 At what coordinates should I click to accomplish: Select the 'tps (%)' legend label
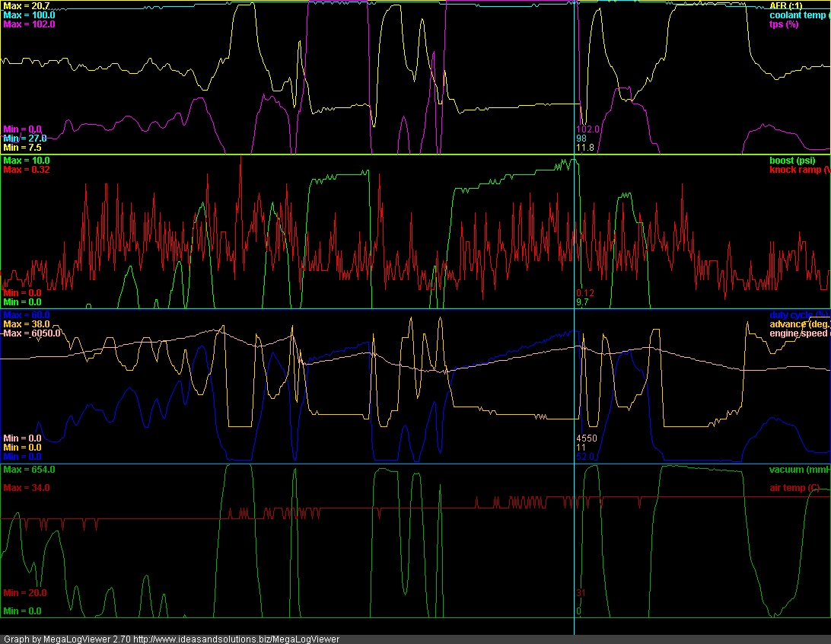coord(784,24)
